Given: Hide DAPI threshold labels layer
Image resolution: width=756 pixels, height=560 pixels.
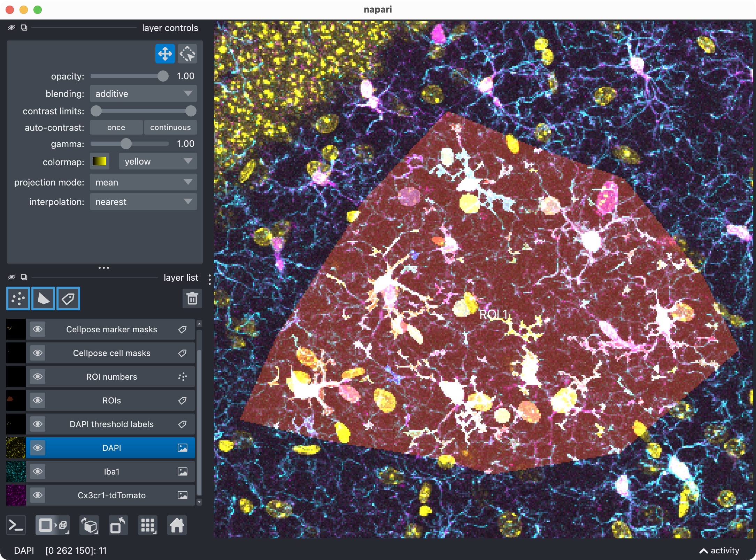Looking at the screenshot, I should click(x=38, y=424).
